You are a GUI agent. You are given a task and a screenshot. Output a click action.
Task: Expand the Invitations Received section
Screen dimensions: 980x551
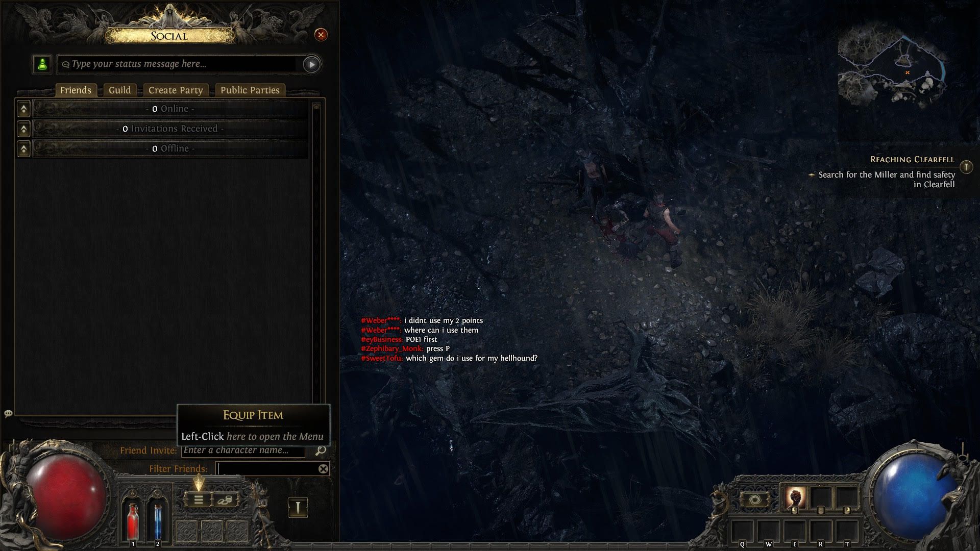[x=23, y=129]
